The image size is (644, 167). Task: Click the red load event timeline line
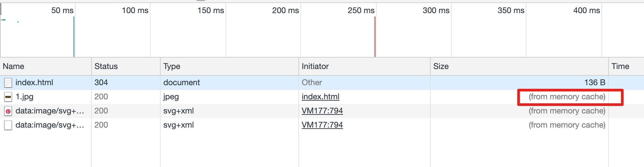[x=375, y=37]
